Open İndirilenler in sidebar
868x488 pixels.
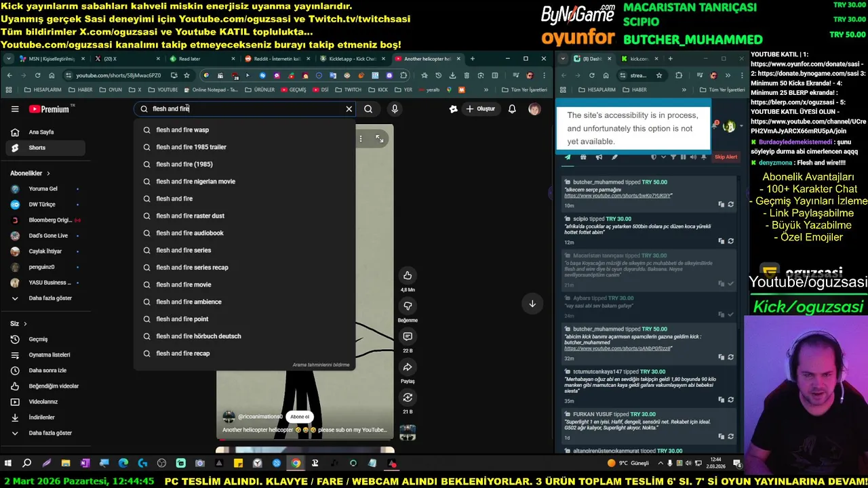tap(44, 417)
